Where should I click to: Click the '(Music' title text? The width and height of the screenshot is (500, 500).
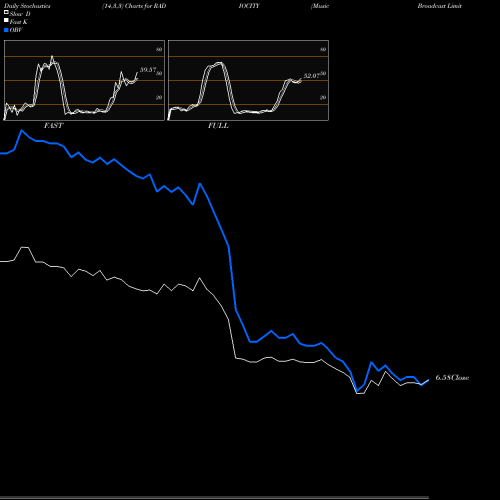320,6
